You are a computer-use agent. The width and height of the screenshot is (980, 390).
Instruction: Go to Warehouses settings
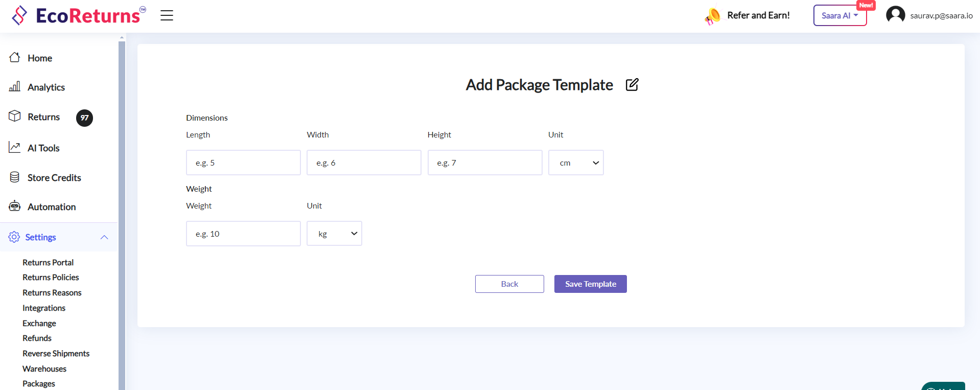(44, 369)
